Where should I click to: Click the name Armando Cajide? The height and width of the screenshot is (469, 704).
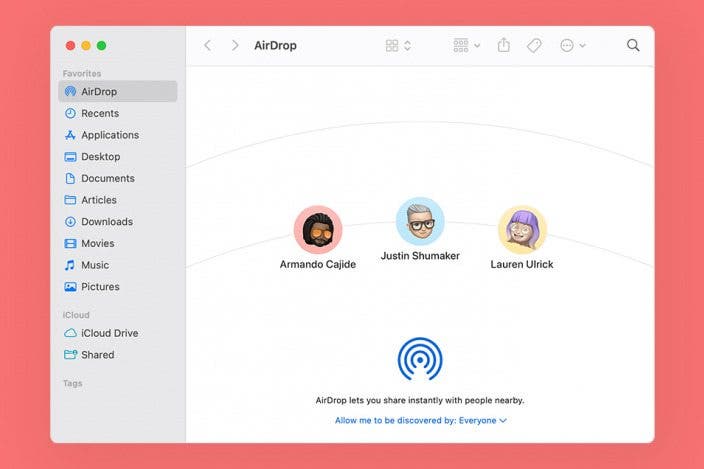coord(318,264)
